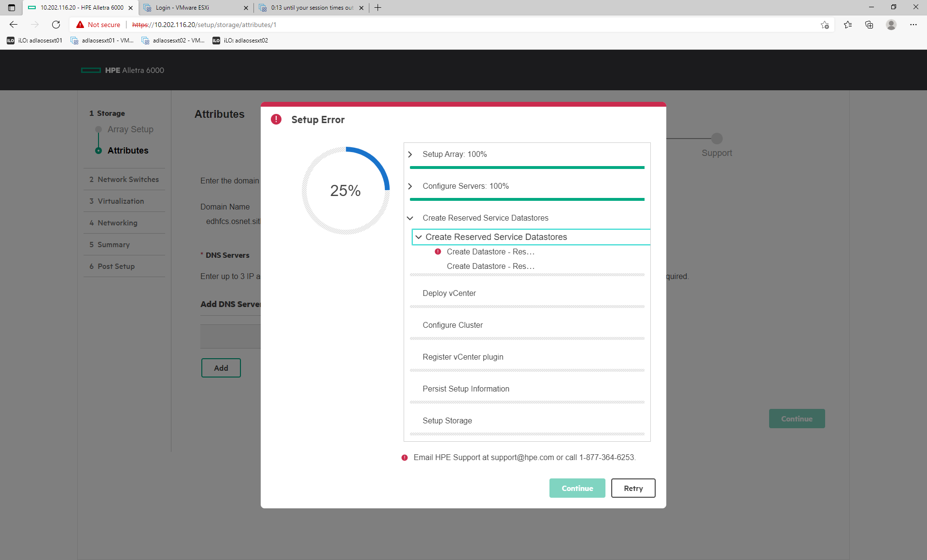
Task: Close the Login - VMware ESXi tab
Action: [x=246, y=8]
